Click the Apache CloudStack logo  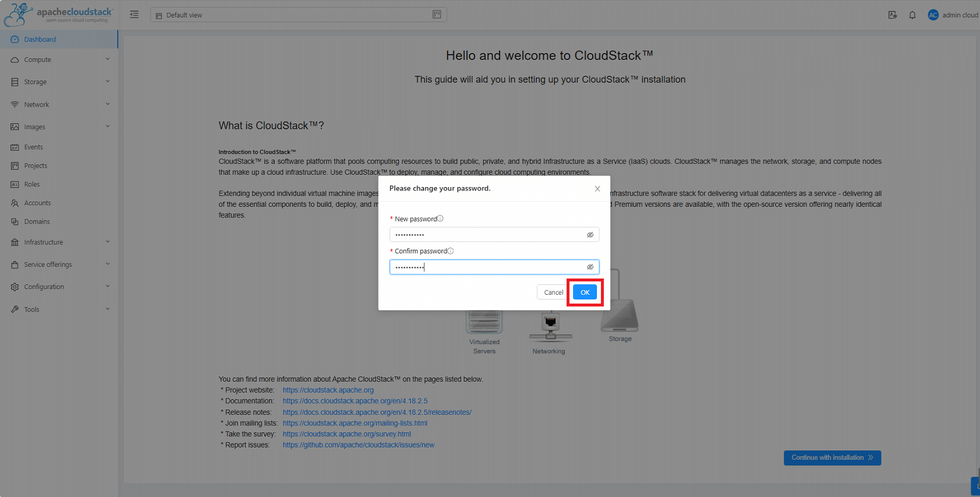tap(58, 15)
